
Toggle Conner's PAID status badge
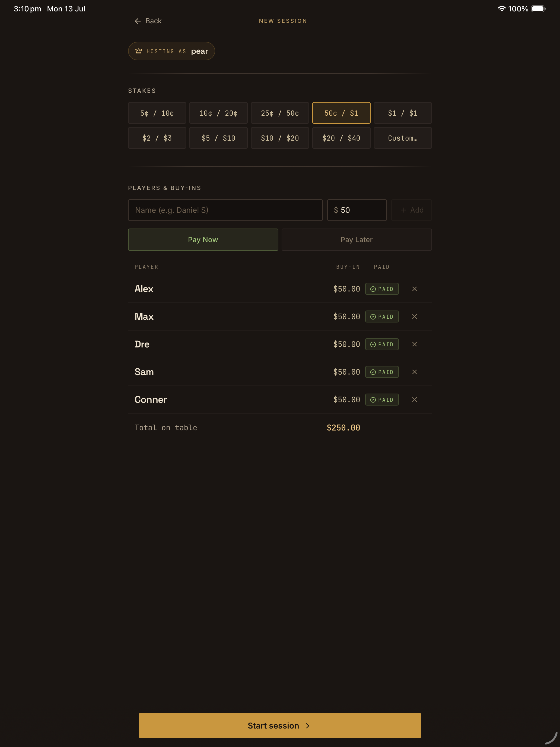pyautogui.click(x=382, y=400)
